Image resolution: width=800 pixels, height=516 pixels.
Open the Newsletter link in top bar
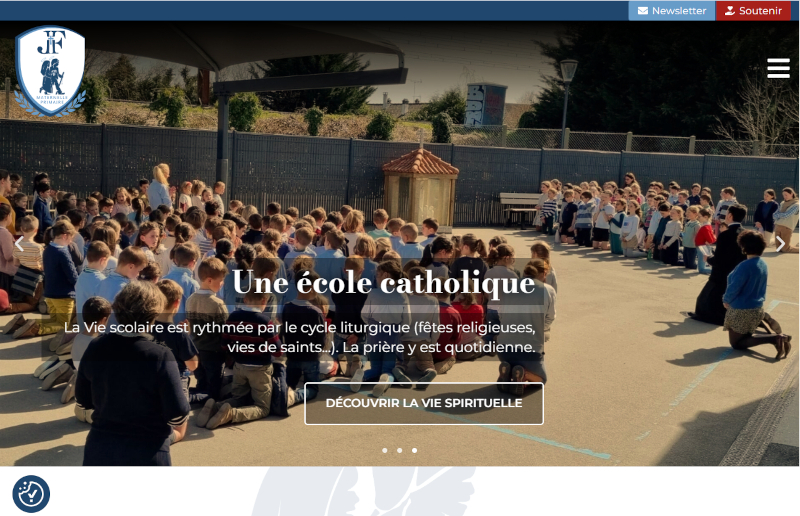click(672, 11)
